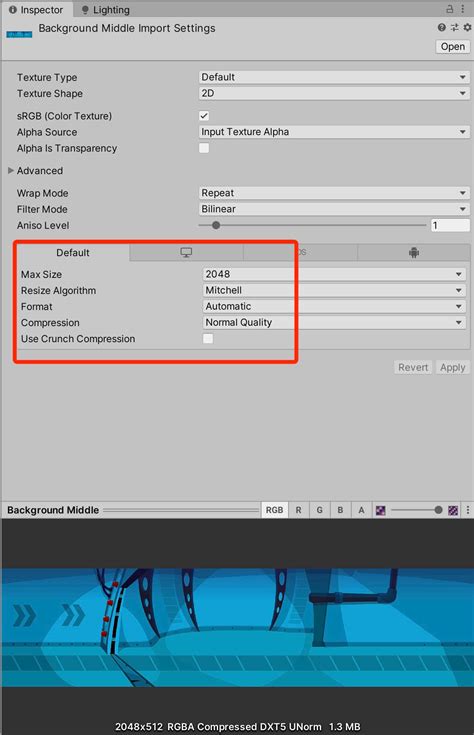
Task: Open the Resize Algorithm dropdown
Action: [334, 290]
